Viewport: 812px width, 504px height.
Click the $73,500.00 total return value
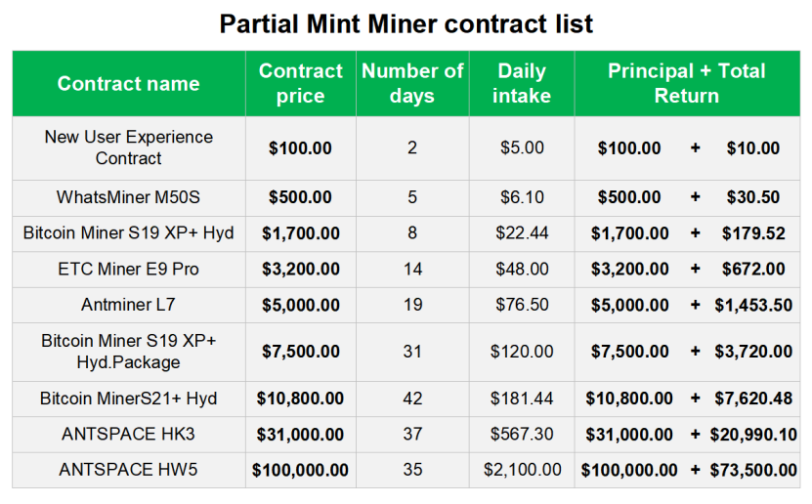point(753,470)
